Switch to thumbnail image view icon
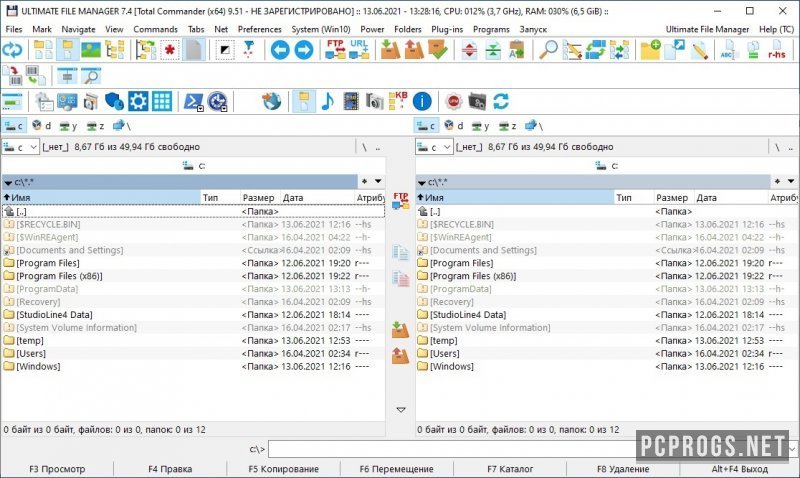Image resolution: width=800 pixels, height=478 pixels. pyautogui.click(x=91, y=50)
